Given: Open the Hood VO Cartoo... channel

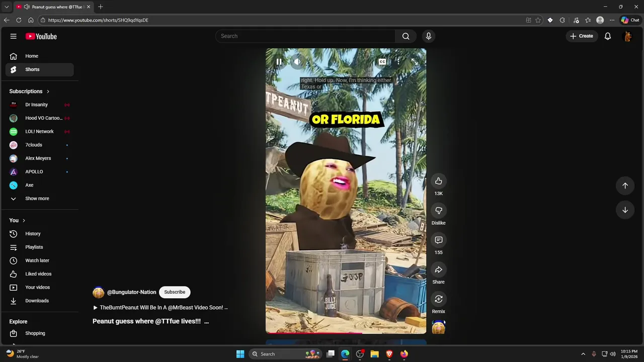Looking at the screenshot, I should pyautogui.click(x=40, y=118).
